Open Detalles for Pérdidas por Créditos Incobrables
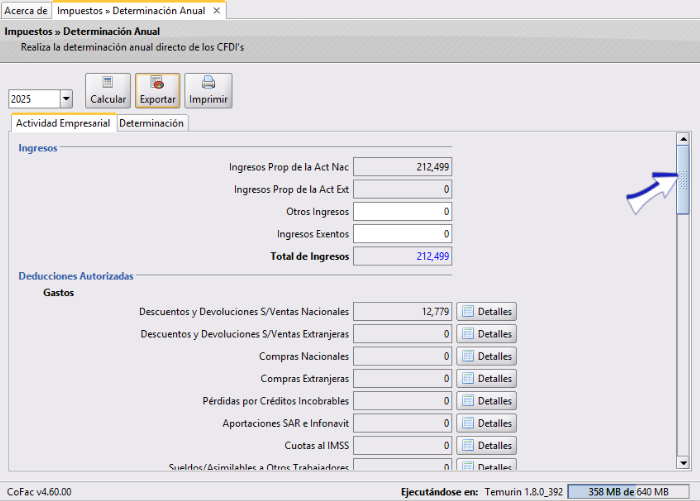 point(486,401)
